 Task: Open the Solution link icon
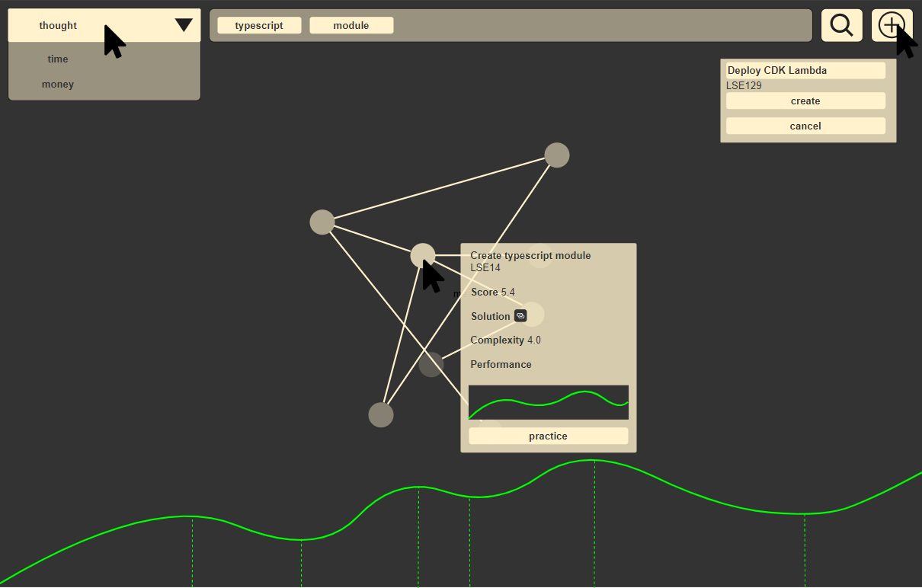520,315
